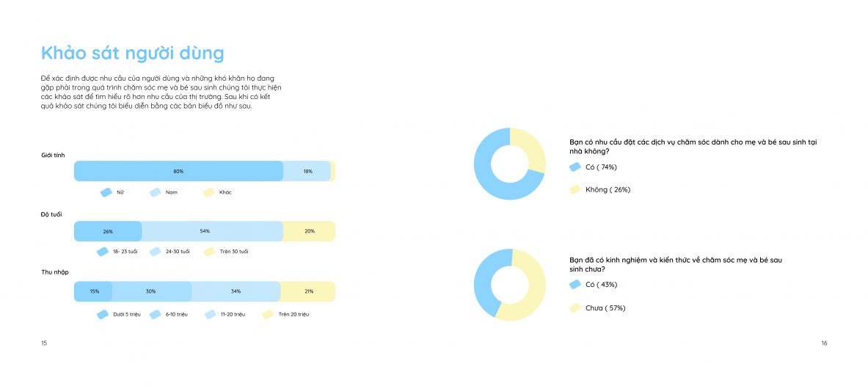Screen dimensions: 868x386
Task: Click the Trên 20 triệu legend swatch
Action: pos(268,315)
